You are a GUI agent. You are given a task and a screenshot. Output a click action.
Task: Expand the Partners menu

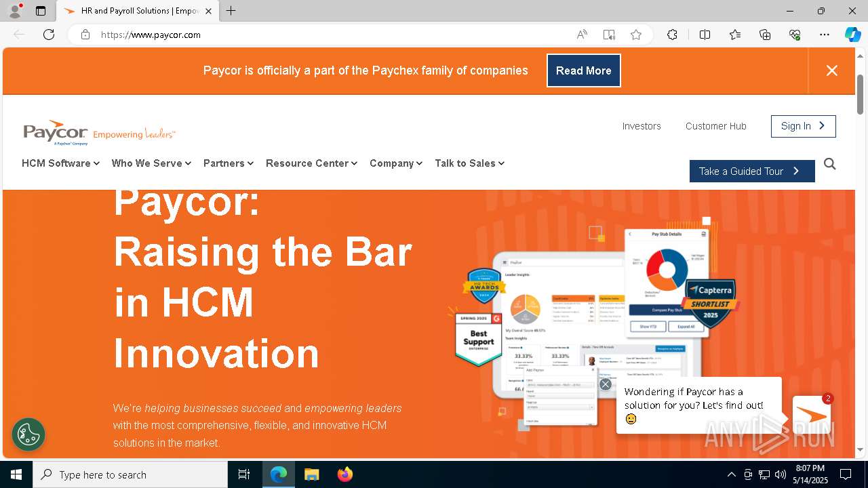click(229, 163)
